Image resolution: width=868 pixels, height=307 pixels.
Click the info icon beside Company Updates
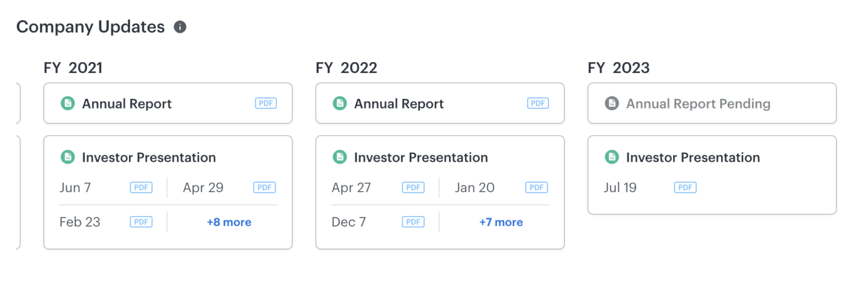click(180, 27)
